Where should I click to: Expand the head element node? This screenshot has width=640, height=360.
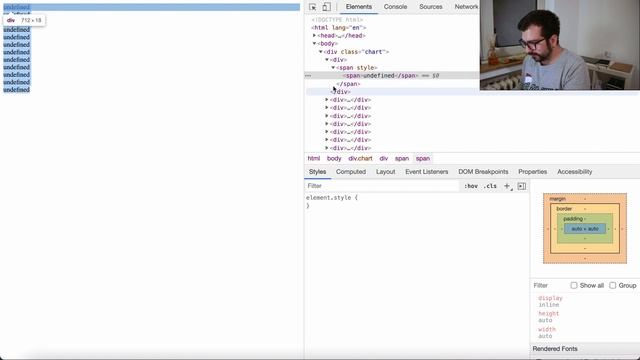pyautogui.click(x=314, y=36)
